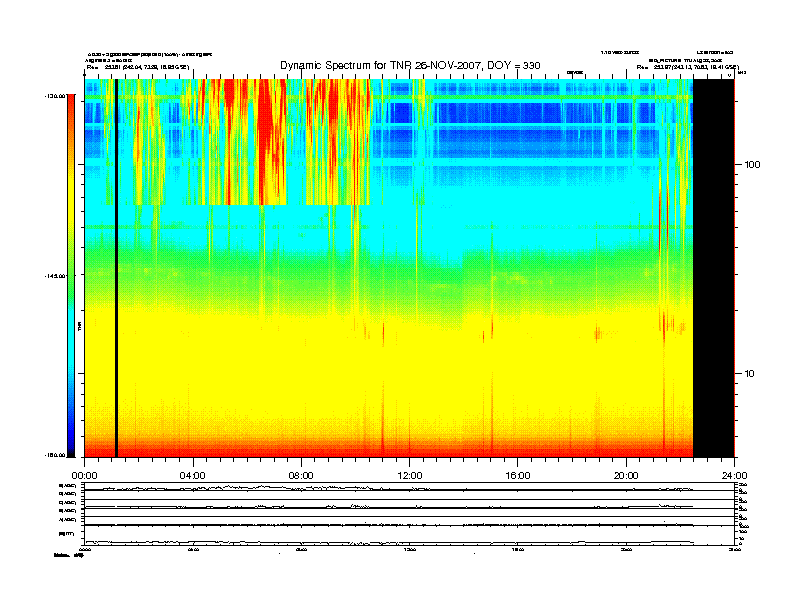Click the 12:00 time axis label
792x612 pixels.
(410, 476)
